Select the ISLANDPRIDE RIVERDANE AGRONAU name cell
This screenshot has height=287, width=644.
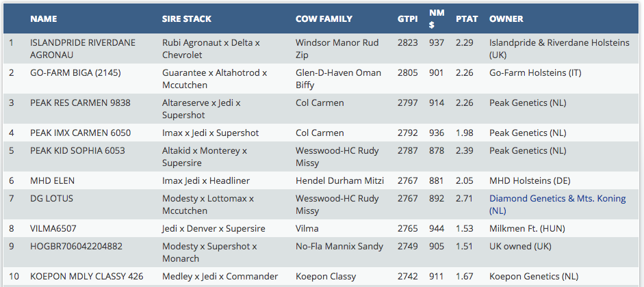[83, 49]
